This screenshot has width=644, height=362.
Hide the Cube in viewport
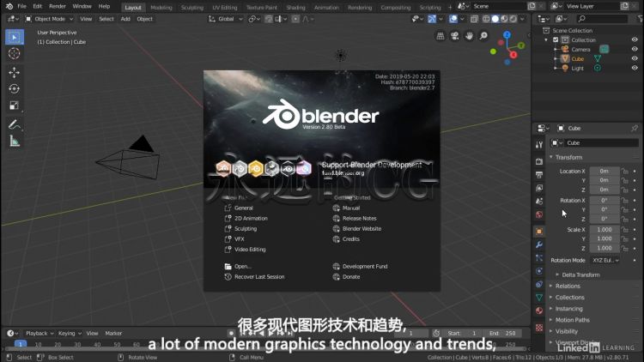(635, 58)
